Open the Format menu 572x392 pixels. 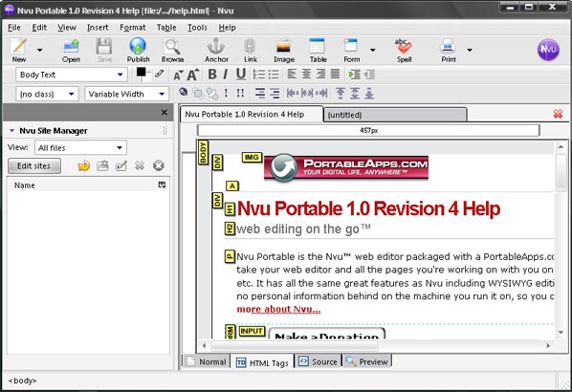point(132,28)
